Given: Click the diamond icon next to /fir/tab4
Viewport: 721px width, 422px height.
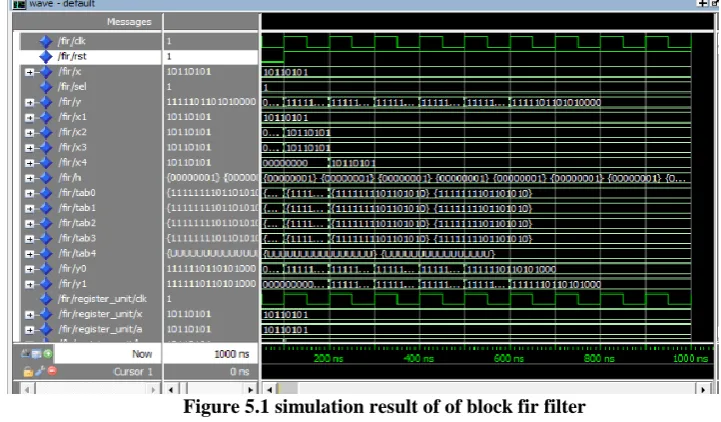Looking at the screenshot, I should click(x=46, y=254).
